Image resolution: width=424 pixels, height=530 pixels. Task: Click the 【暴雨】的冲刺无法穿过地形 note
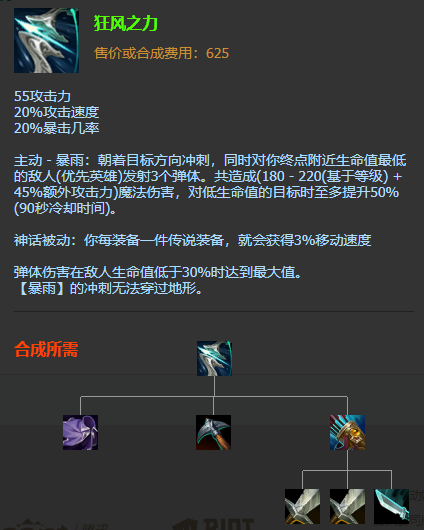click(109, 288)
